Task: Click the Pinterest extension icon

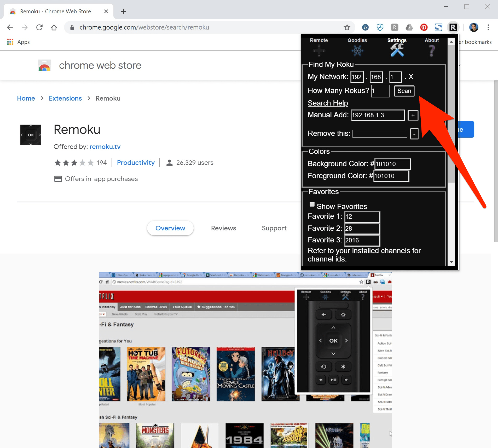Action: click(424, 27)
